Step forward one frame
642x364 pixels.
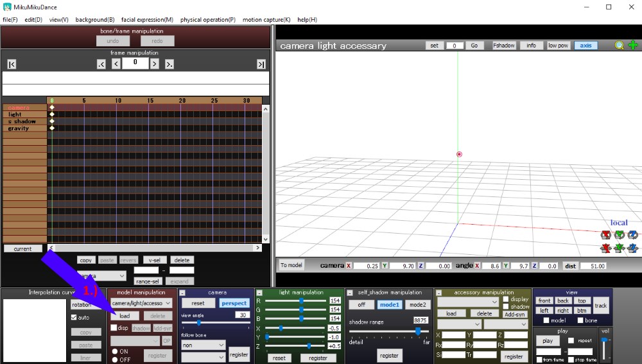click(154, 64)
